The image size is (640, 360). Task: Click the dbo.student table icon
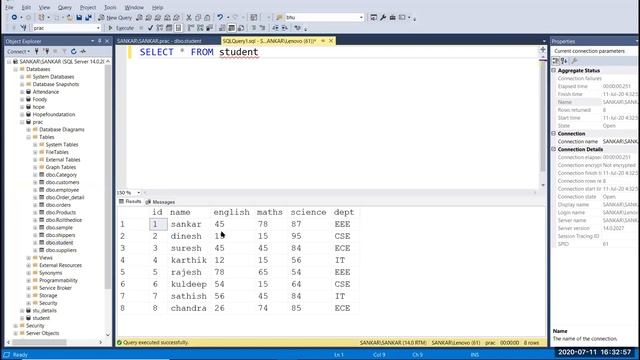pyautogui.click(x=42, y=243)
